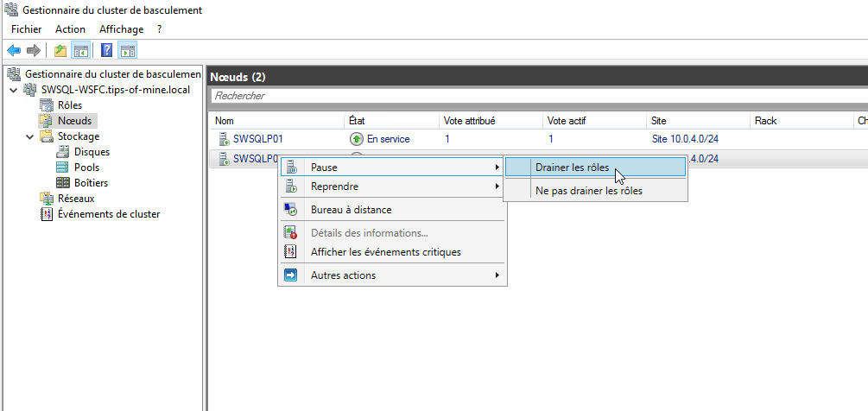The width and height of the screenshot is (868, 411).
Task: Open the Action menu
Action: coord(70,29)
